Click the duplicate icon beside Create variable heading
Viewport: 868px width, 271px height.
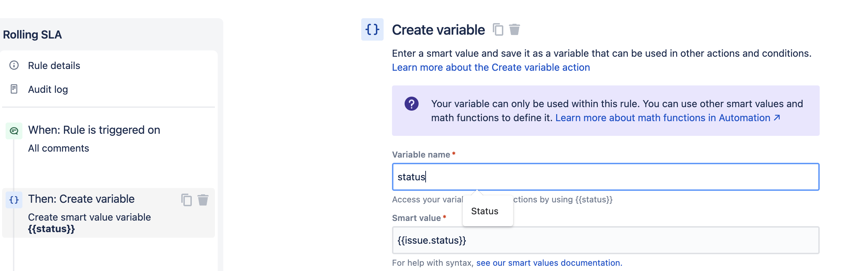pyautogui.click(x=498, y=30)
